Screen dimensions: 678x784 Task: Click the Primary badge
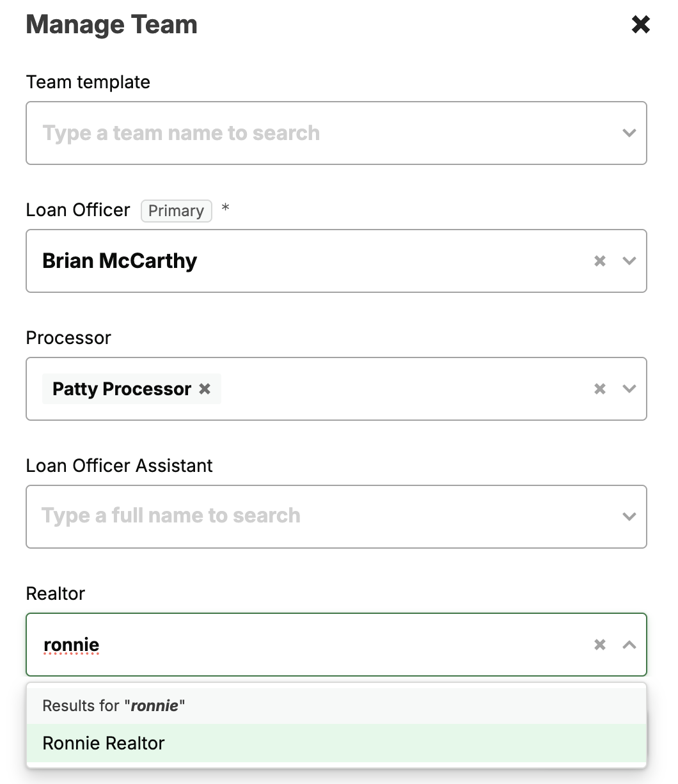176,211
